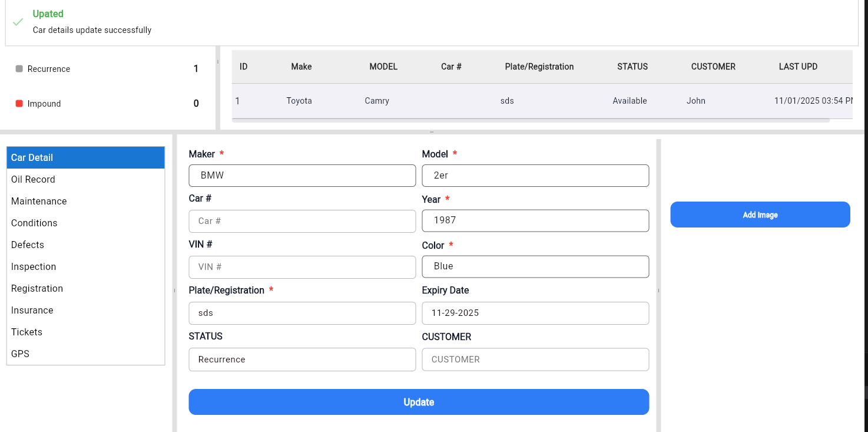Screen dimensions: 868x432
Task: Open the Insurance section
Action: click(x=32, y=310)
